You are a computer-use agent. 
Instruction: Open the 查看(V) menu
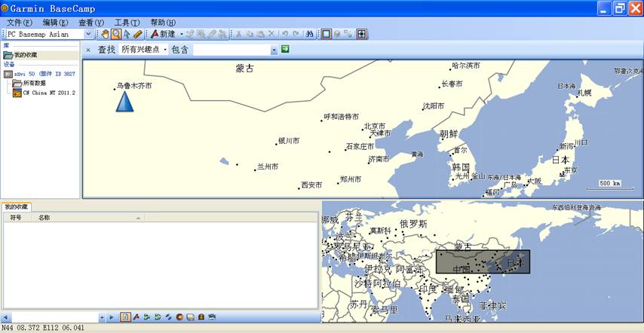(91, 23)
